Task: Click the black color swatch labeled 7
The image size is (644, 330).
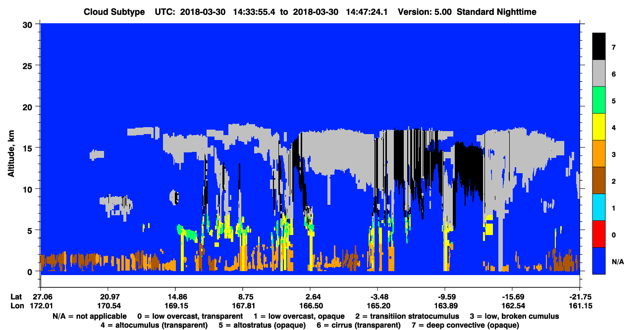Action: [599, 47]
